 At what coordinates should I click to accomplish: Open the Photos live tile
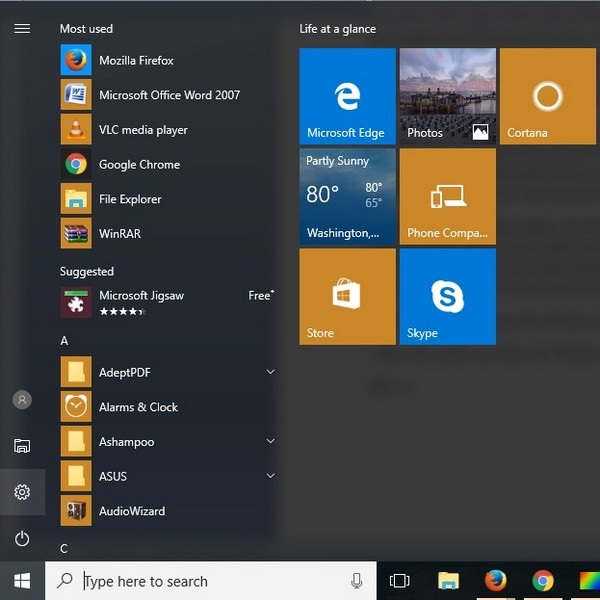coord(448,96)
